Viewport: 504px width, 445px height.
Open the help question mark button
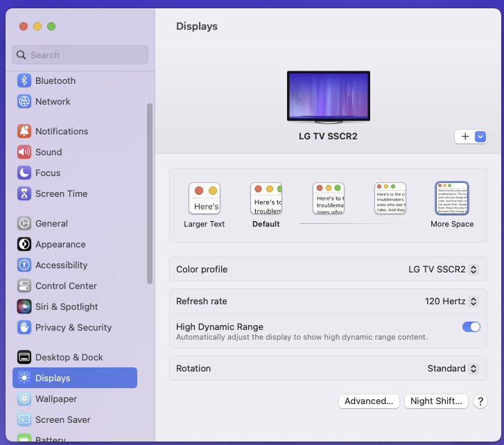pos(480,401)
